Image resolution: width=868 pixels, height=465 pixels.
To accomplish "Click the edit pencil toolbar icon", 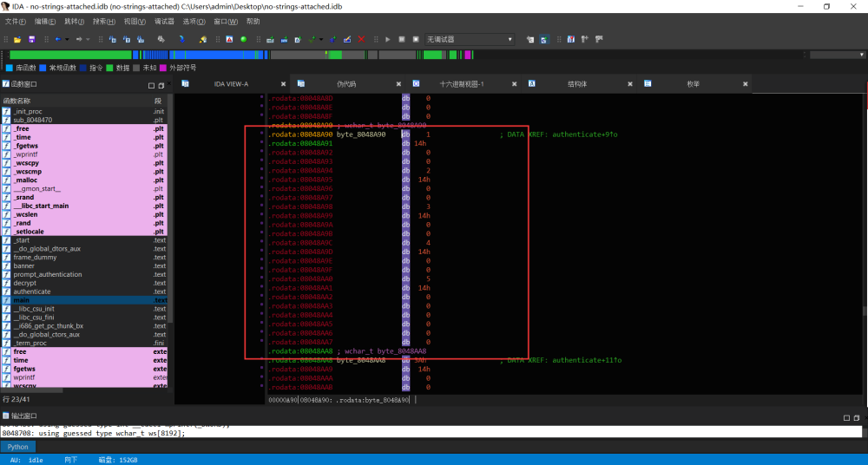I will (x=347, y=39).
